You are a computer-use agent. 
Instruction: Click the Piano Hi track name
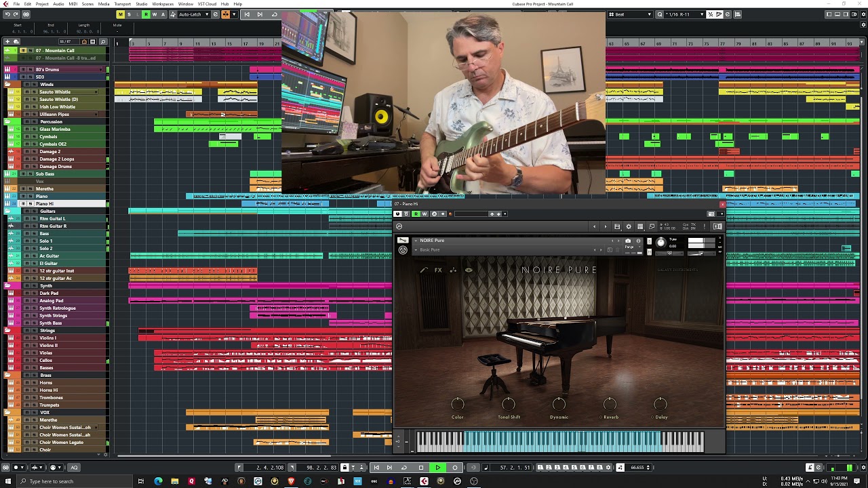tap(45, 203)
